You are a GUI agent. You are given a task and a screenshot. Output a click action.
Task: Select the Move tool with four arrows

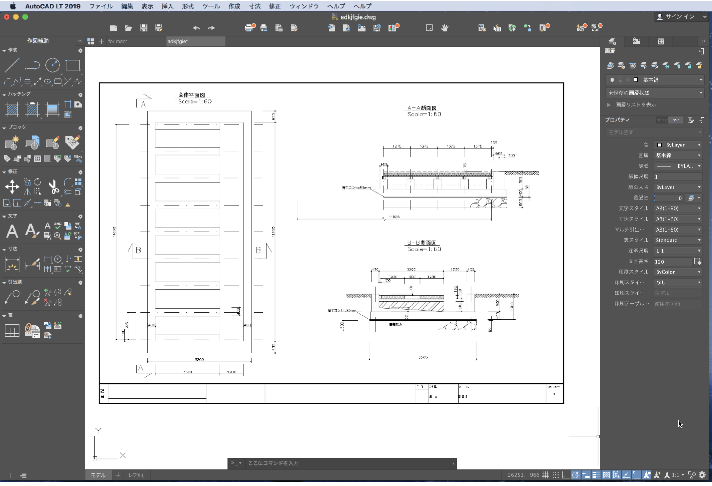tap(12, 186)
